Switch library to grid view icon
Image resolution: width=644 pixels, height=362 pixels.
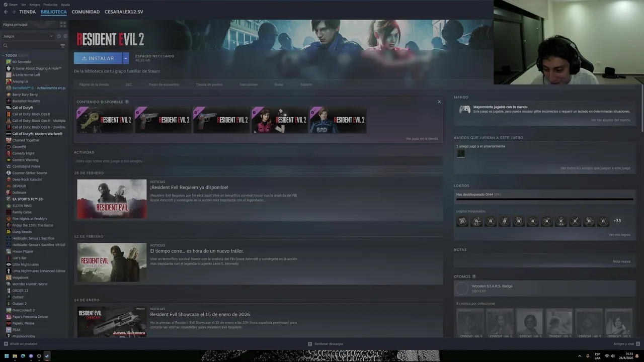tap(63, 24)
